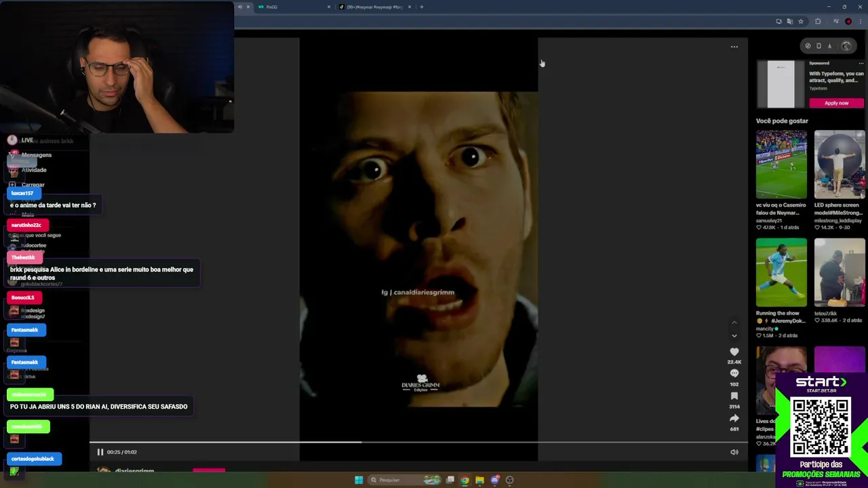Mute the video with speaker icon
The width and height of the screenshot is (868, 488).
pos(734,452)
